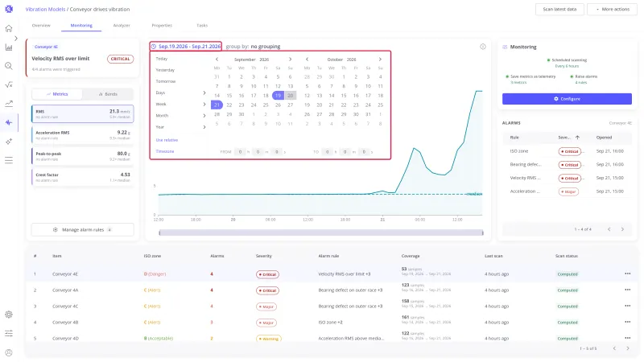
Task: Open the settings gear sidebar icon
Action: (9, 315)
